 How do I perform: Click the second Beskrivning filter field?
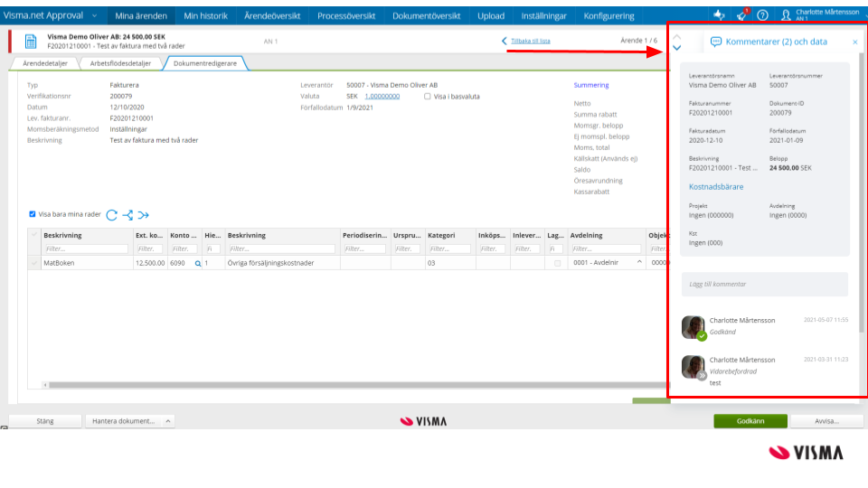(x=281, y=249)
